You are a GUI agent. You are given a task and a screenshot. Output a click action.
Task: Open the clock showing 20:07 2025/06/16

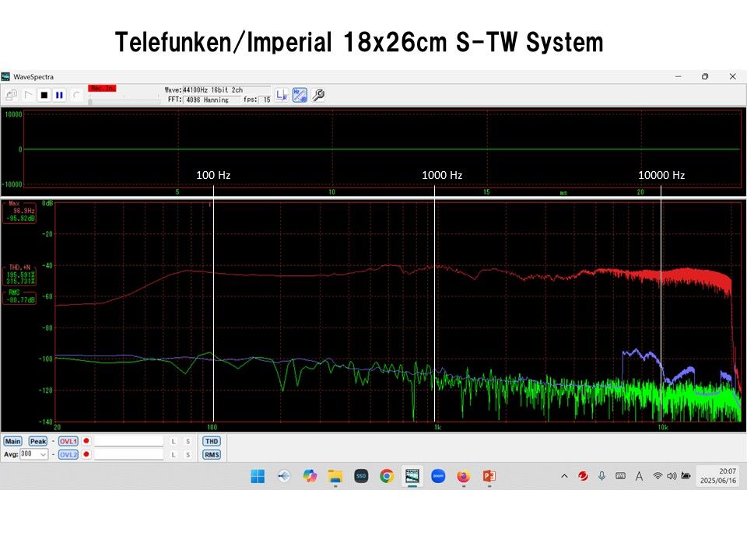(x=718, y=476)
